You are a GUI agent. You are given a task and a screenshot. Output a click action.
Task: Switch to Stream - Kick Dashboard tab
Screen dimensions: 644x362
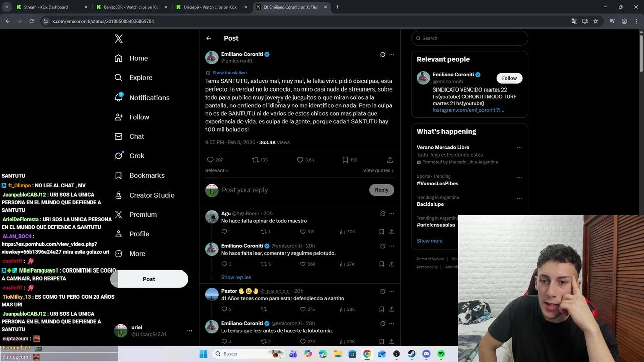point(50,7)
